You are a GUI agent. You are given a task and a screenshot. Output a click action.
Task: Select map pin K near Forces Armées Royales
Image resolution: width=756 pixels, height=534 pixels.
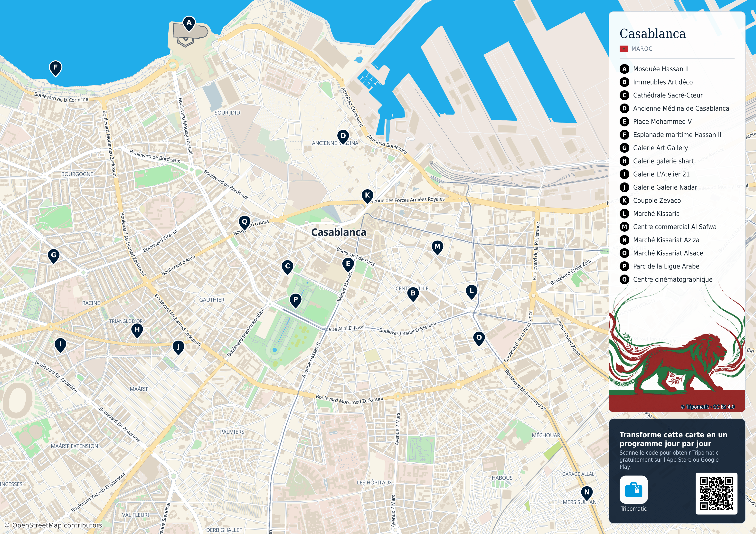click(x=368, y=196)
